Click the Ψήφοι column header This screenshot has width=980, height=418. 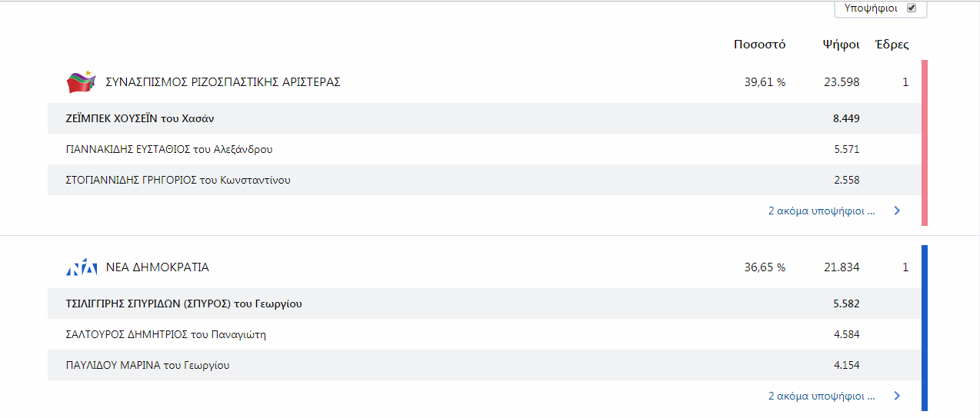pyautogui.click(x=841, y=45)
